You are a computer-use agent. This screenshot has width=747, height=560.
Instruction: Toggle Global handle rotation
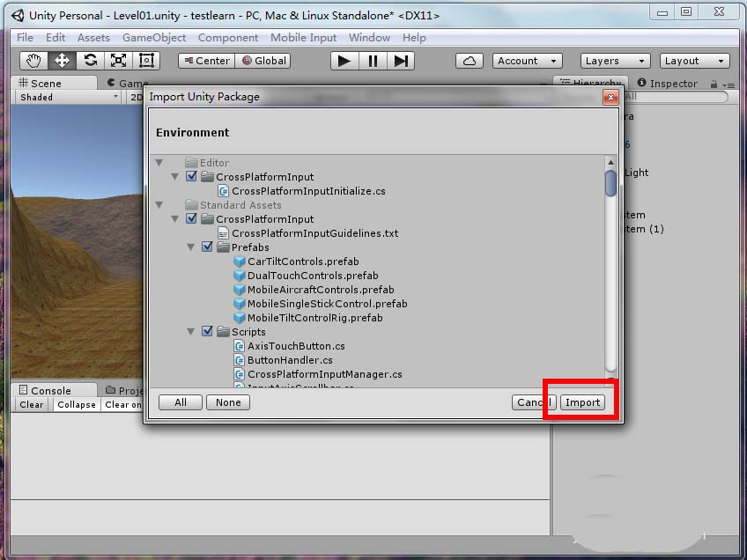[263, 61]
